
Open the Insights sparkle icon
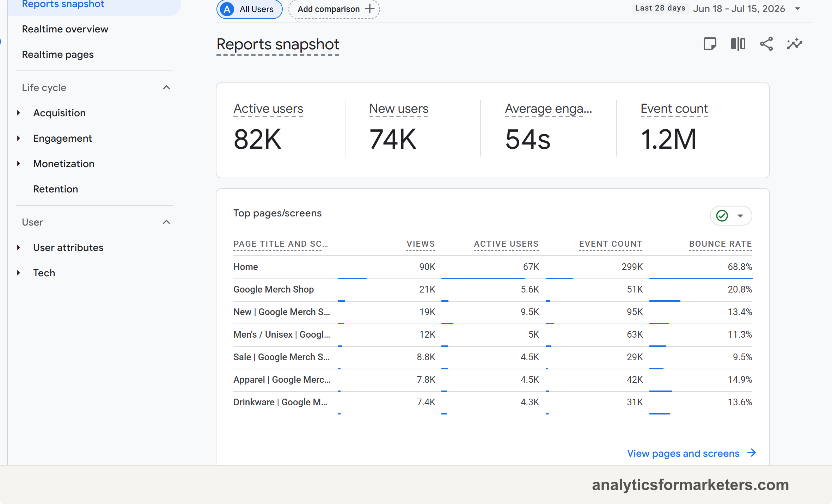[794, 44]
